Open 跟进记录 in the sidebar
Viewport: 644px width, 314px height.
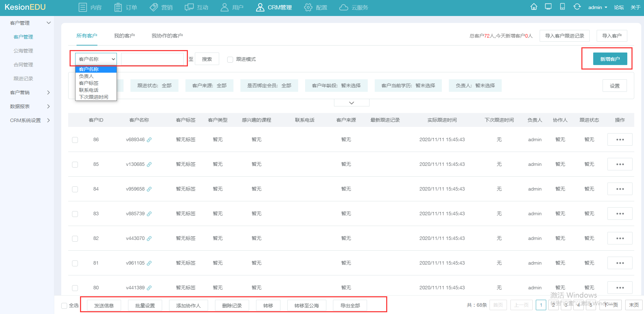click(x=23, y=79)
